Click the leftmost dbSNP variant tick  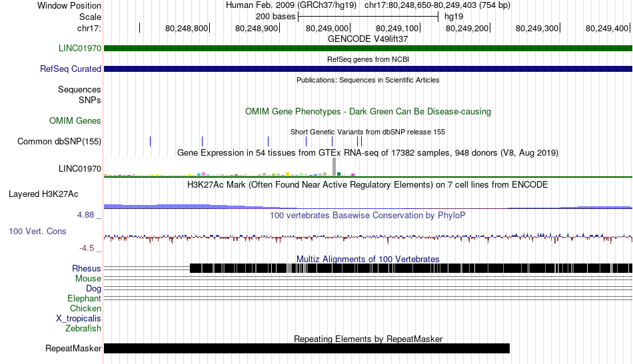point(150,142)
